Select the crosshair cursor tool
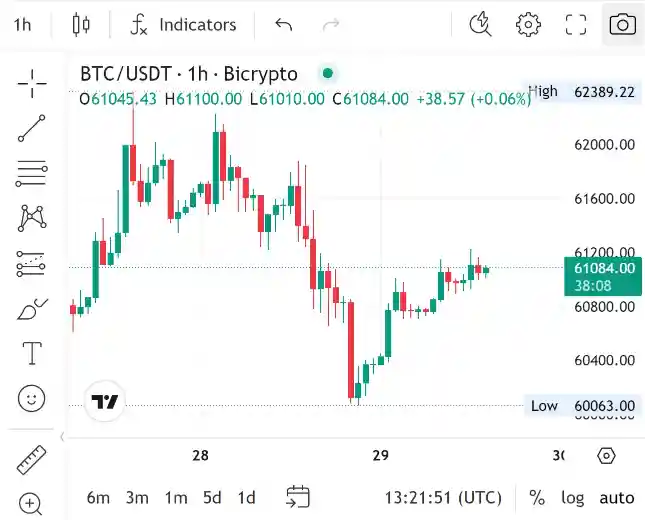 (32, 84)
